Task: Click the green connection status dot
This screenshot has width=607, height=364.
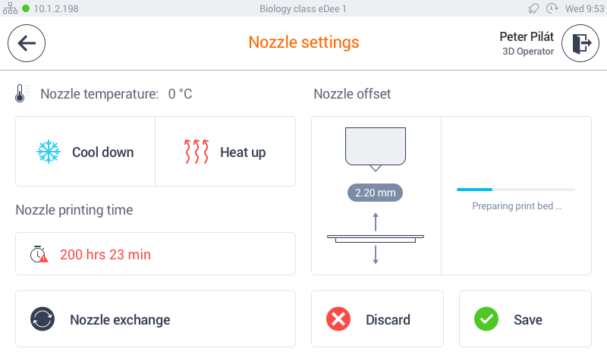Action: (26, 8)
